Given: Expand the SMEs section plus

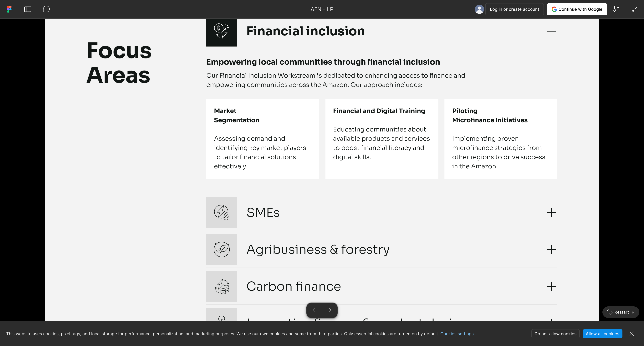Looking at the screenshot, I should 551,213.
